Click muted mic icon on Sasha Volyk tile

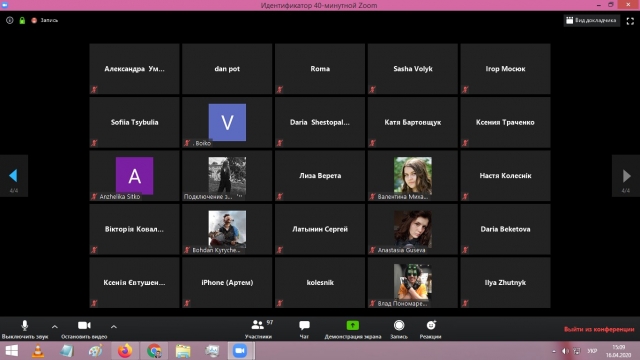pos(372,89)
